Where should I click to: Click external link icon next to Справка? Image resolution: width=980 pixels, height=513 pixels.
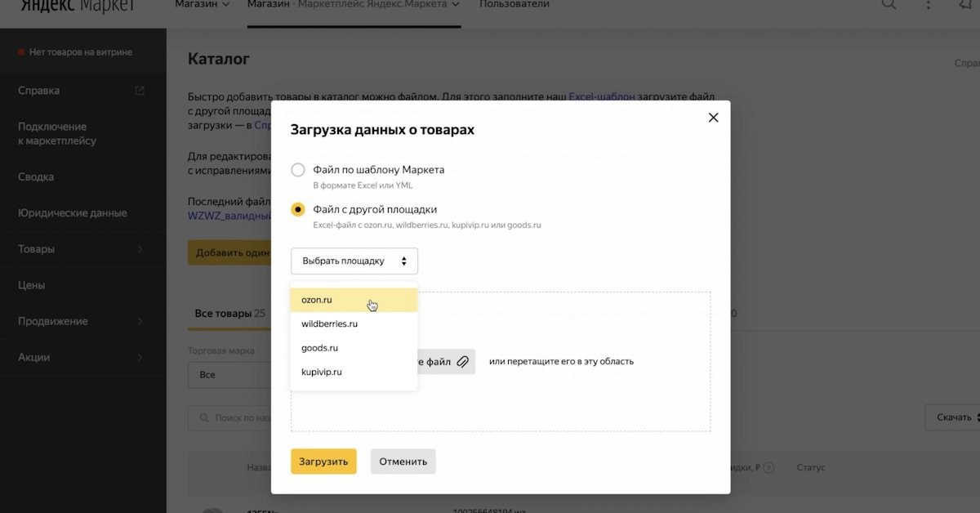[x=140, y=91]
